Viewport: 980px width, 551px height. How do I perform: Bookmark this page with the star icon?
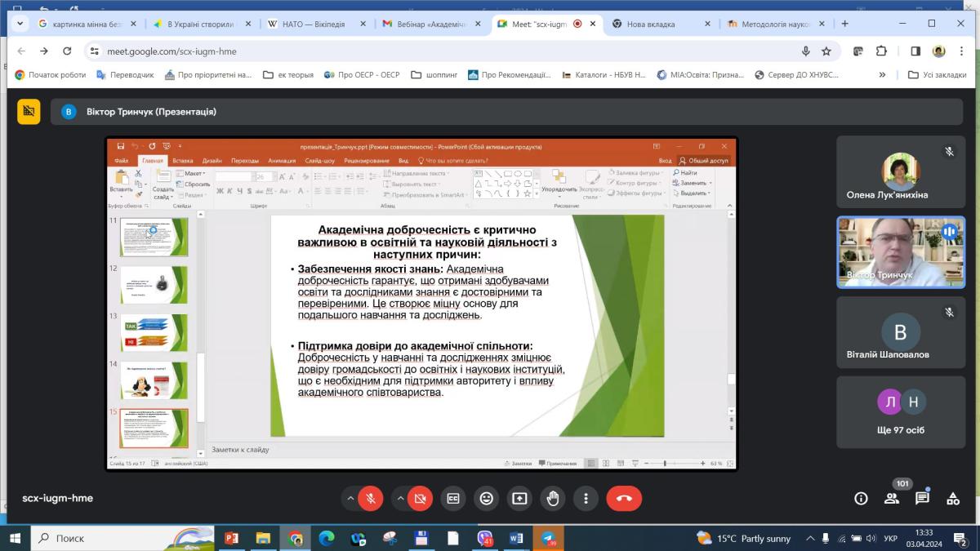pos(826,51)
